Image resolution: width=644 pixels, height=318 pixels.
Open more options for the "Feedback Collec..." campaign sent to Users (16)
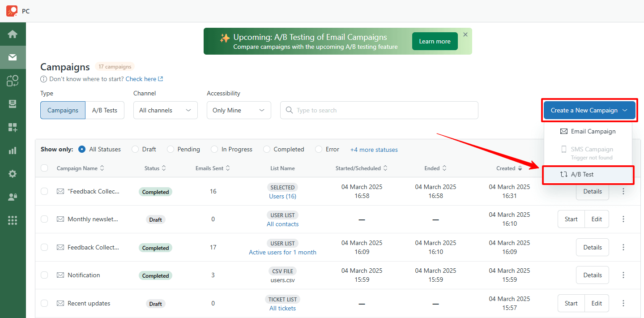click(623, 191)
